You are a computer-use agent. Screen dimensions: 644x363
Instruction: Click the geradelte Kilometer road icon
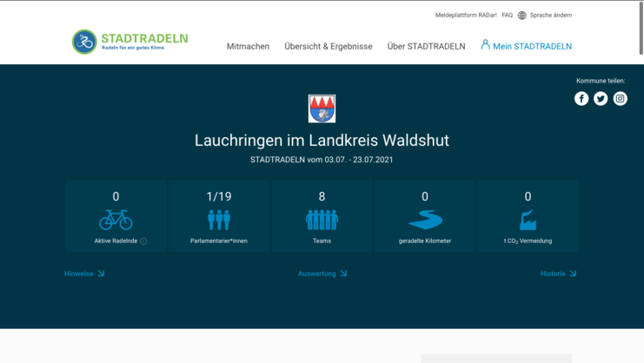pyautogui.click(x=425, y=219)
